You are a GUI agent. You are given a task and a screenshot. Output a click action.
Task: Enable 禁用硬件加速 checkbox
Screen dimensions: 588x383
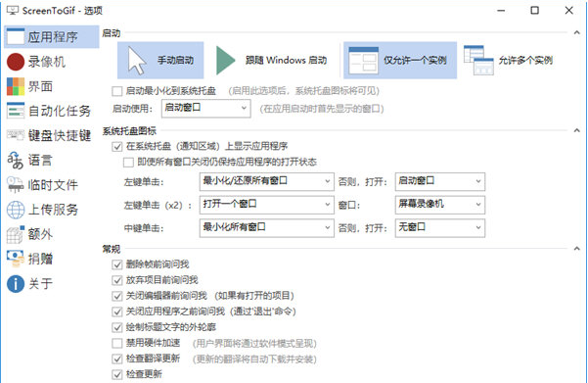coord(117,343)
